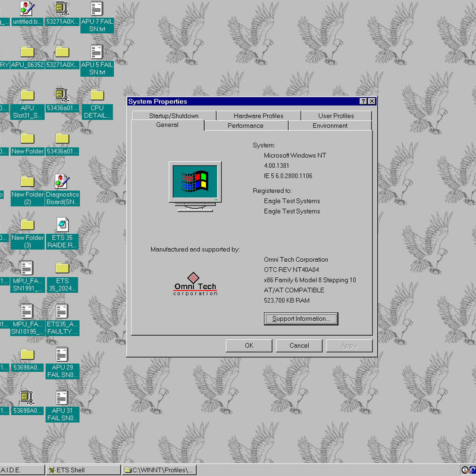Open the MPU_FA SN1991 document
Image resolution: width=476 pixels, height=476 pixels.
[x=26, y=267]
